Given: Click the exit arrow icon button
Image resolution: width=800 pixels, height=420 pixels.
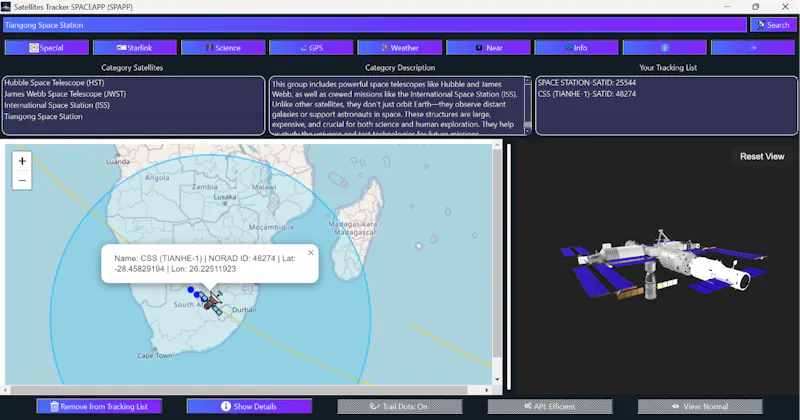Looking at the screenshot, I should [x=753, y=47].
